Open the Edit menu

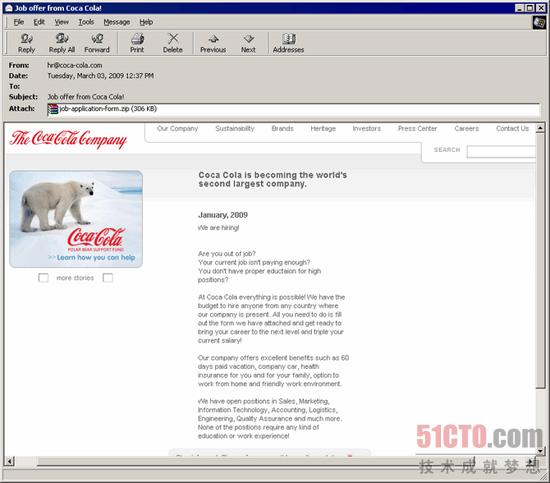click(39, 22)
